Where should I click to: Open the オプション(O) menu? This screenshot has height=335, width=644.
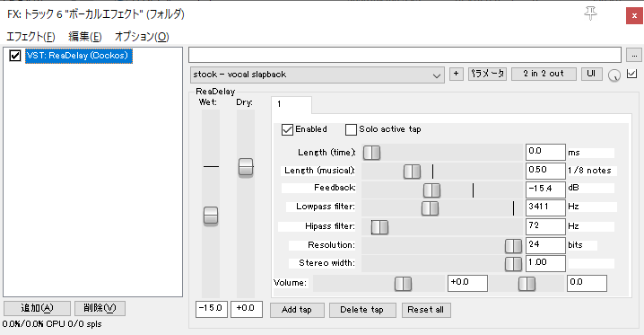(x=142, y=37)
